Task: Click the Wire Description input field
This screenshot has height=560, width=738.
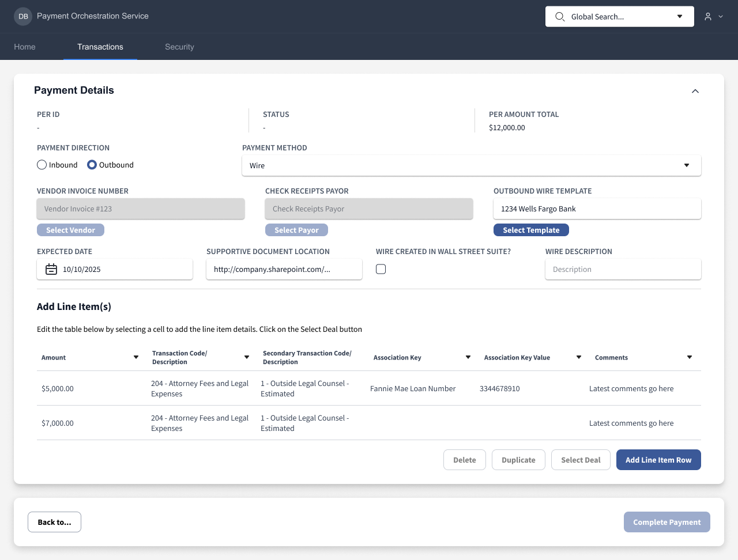Action: click(x=623, y=269)
